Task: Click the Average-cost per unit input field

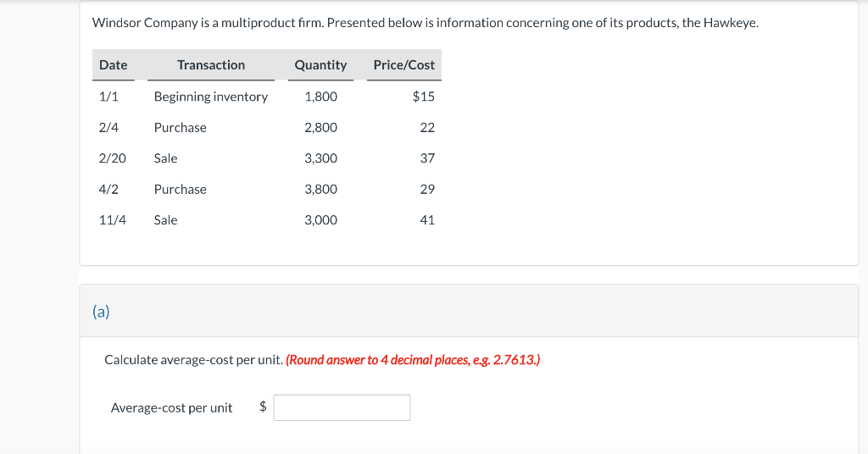Action: point(342,407)
